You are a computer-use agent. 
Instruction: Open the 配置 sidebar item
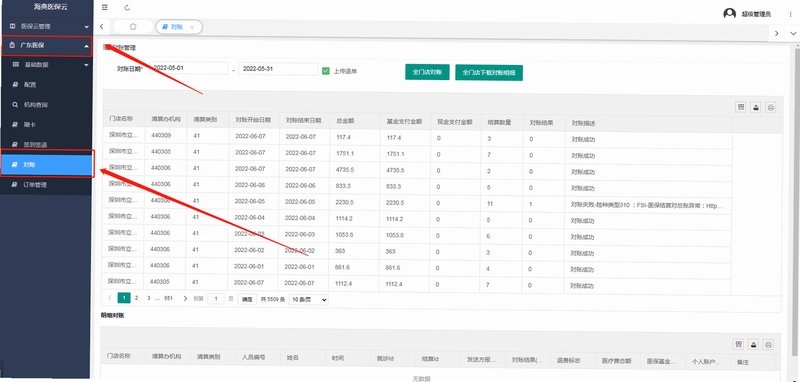coord(46,85)
